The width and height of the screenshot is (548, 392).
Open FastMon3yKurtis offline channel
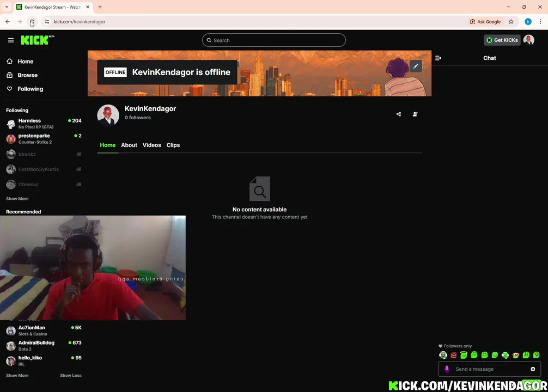click(44, 169)
